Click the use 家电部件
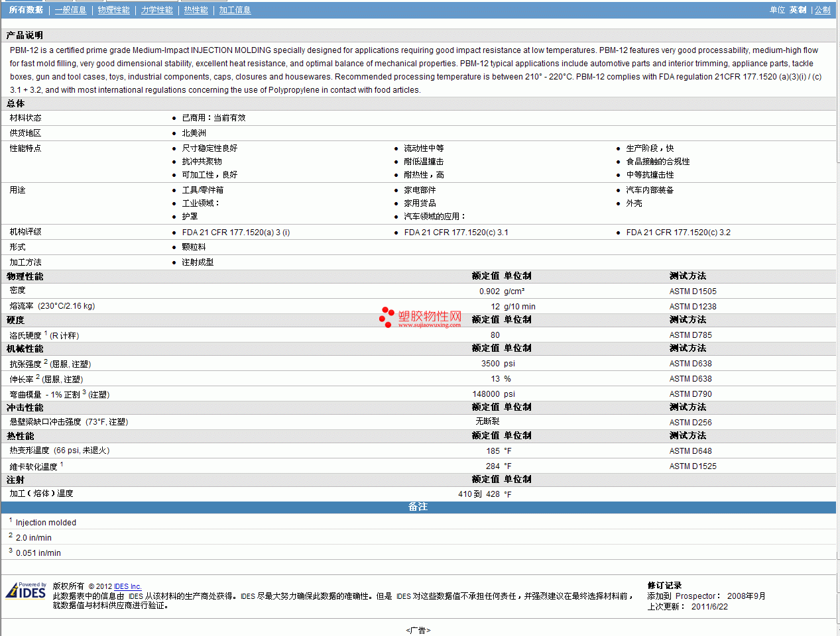The height and width of the screenshot is (636, 840). (420, 190)
